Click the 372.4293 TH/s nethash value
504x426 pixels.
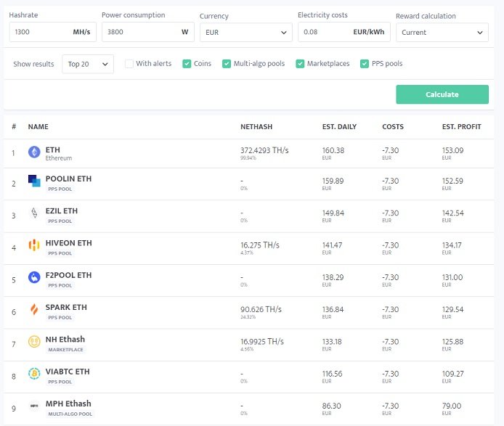264,150
